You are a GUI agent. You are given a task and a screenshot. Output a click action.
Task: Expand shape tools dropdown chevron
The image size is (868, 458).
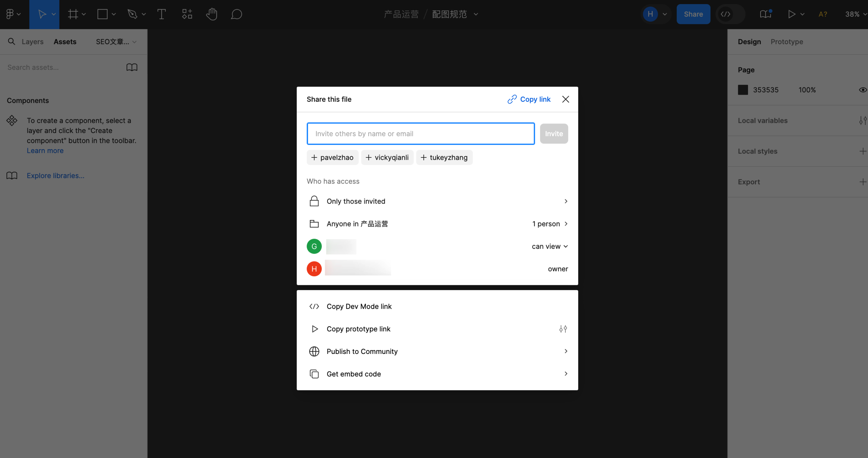tap(114, 14)
